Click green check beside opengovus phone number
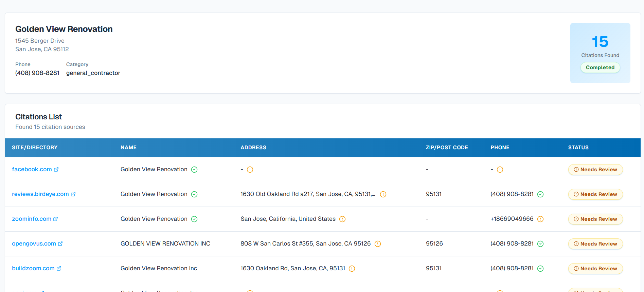 [x=540, y=244]
